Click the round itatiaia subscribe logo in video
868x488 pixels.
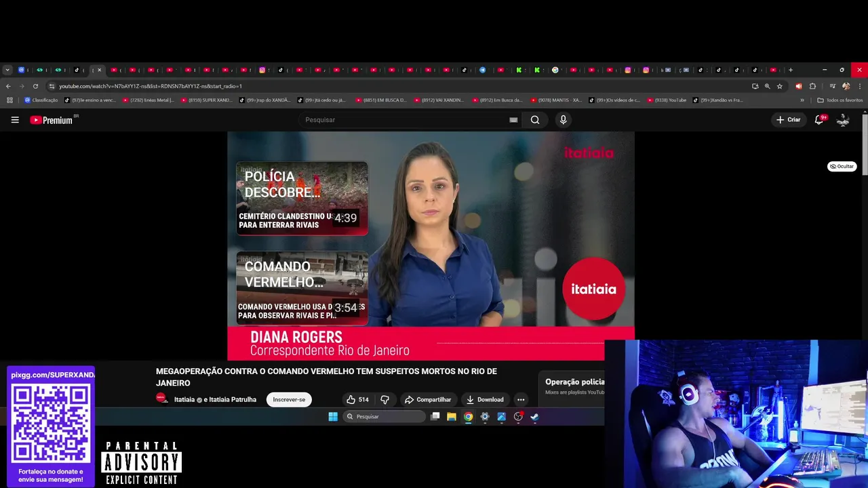593,289
